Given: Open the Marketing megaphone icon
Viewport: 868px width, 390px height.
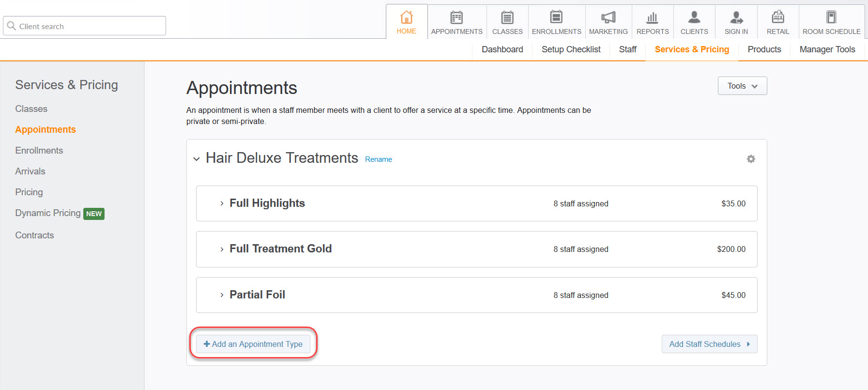Looking at the screenshot, I should [608, 17].
